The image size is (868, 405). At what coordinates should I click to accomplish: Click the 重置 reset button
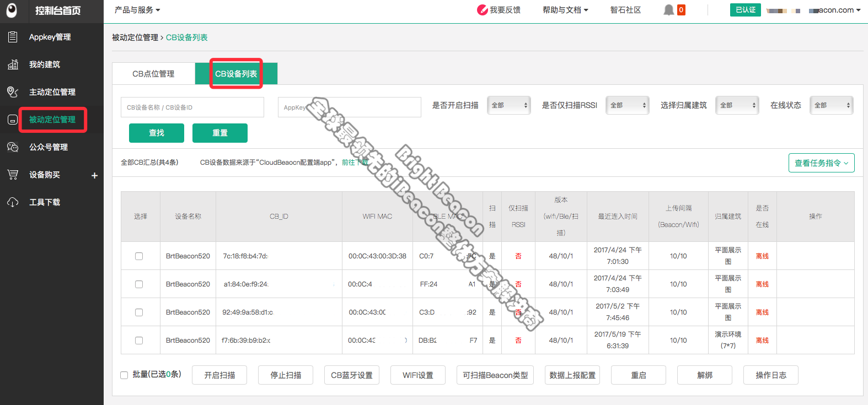(220, 133)
